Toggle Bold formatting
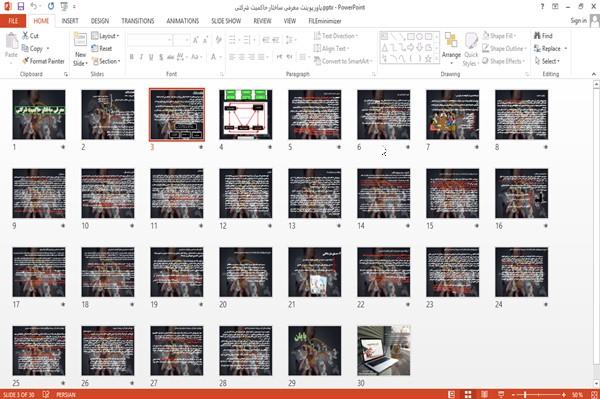The image size is (600, 399). [131, 57]
